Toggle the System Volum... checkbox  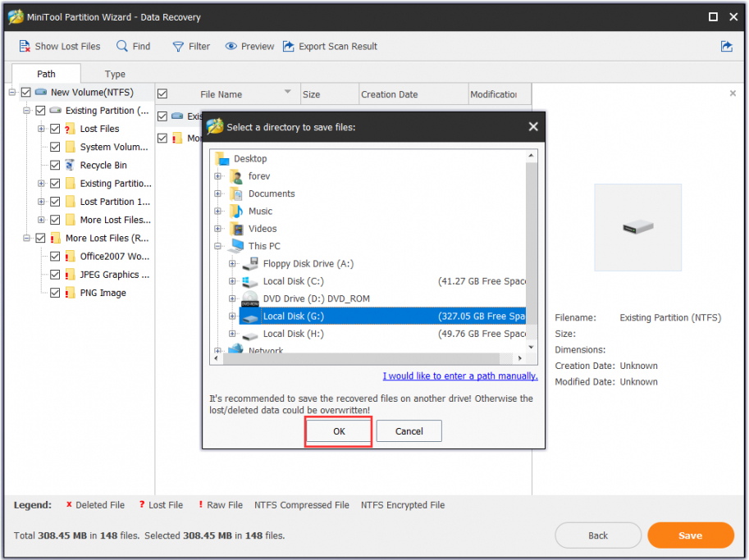pos(55,147)
